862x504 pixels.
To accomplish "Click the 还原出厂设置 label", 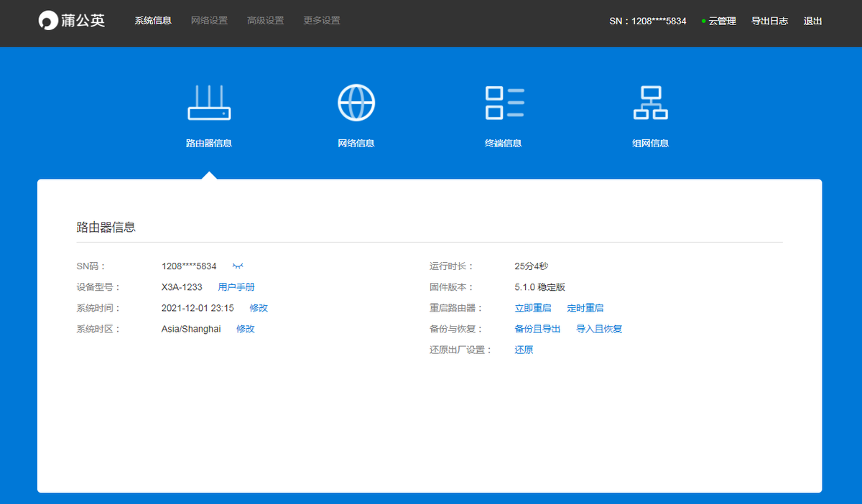I will pos(461,350).
